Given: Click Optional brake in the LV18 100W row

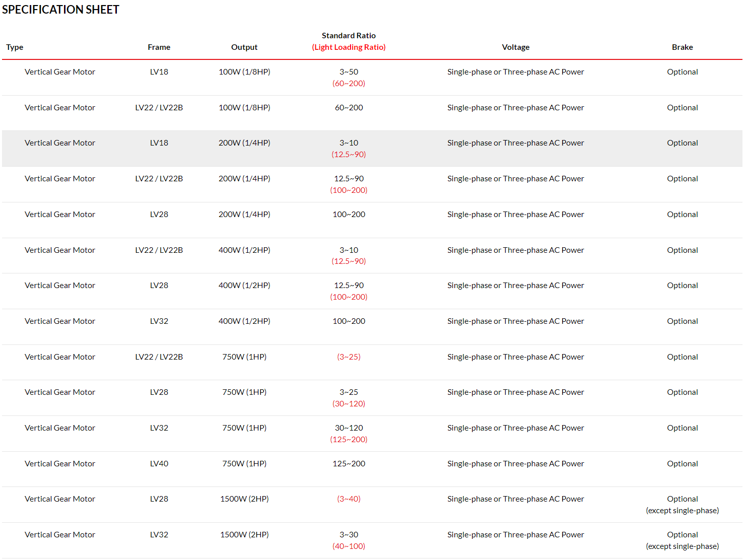Looking at the screenshot, I should (x=683, y=72).
